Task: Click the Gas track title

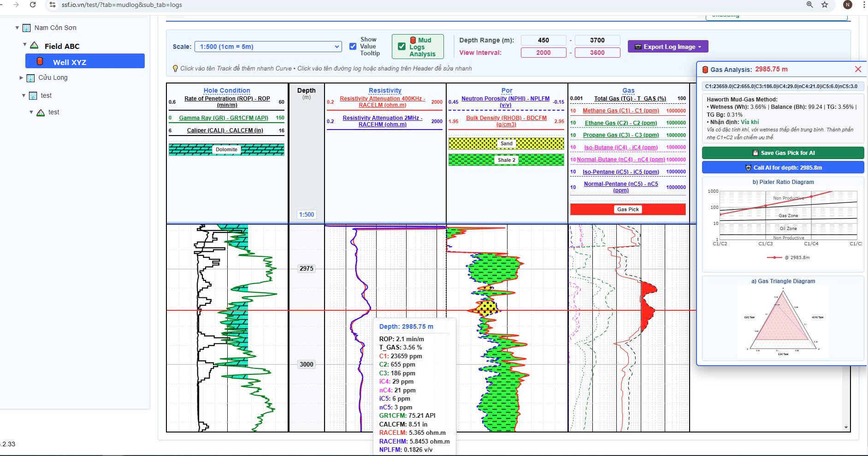Action: (628, 90)
